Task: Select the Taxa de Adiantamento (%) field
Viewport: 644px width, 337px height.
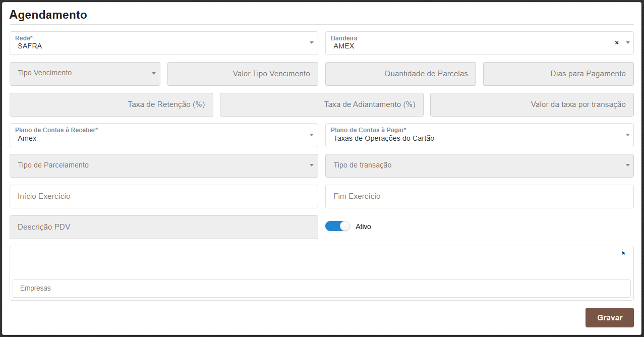Action: (x=321, y=104)
